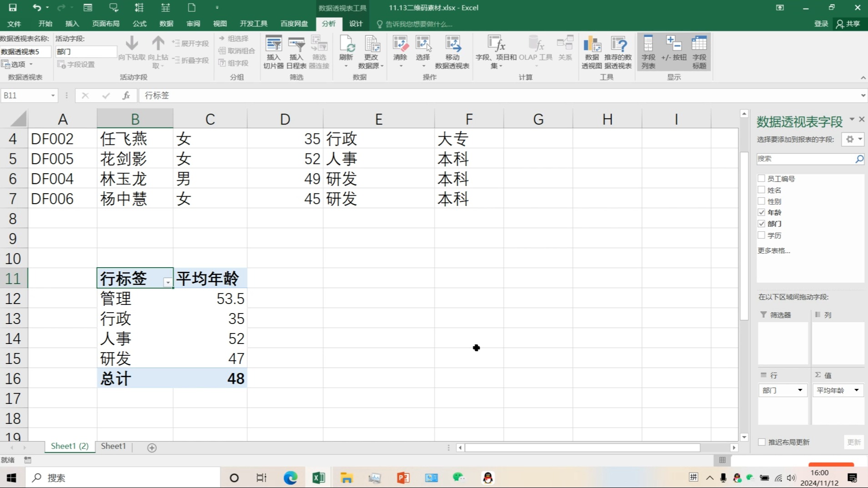Click the Insert Slicer icon (插入切片器)
Viewport: 868px width, 488px height.
[x=273, y=52]
